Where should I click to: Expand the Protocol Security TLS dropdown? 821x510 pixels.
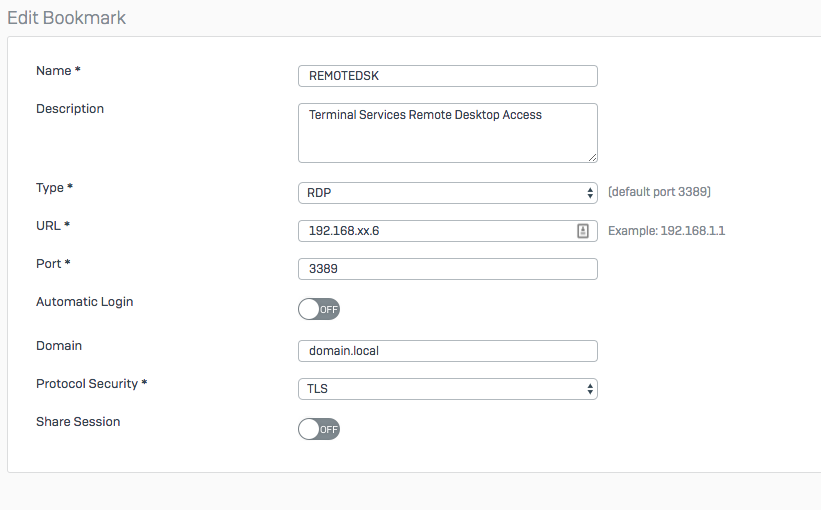447,389
